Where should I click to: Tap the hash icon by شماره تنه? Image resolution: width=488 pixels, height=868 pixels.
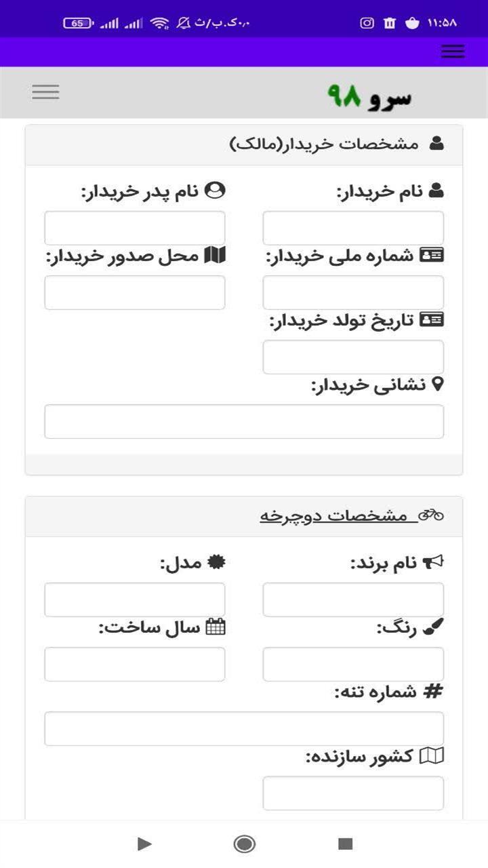pos(433,692)
